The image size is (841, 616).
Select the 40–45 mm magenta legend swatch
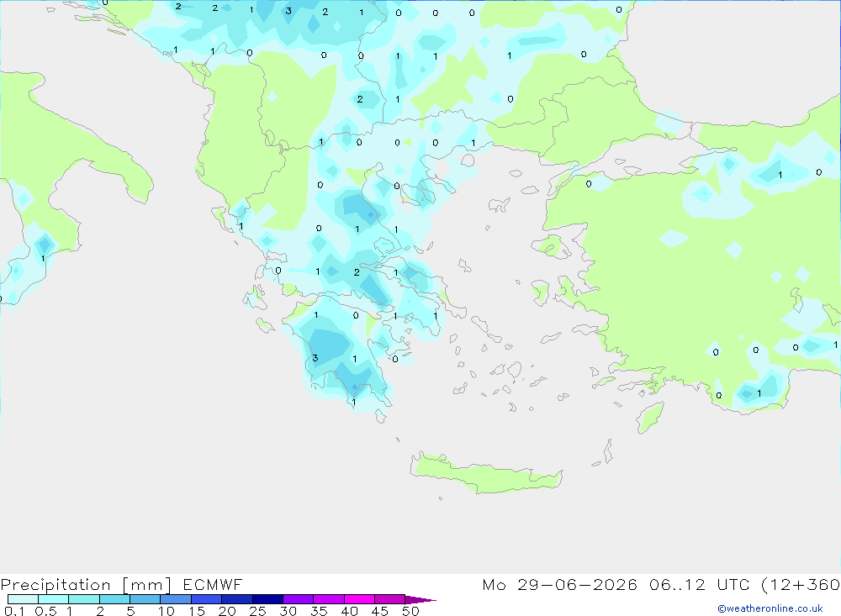tap(359, 599)
